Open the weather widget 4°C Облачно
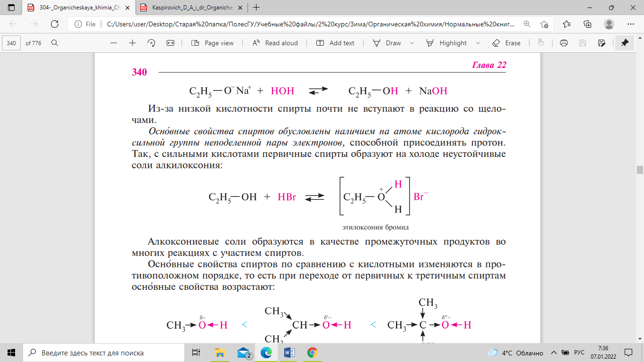Screen dimensions: 644x362 [515, 353]
